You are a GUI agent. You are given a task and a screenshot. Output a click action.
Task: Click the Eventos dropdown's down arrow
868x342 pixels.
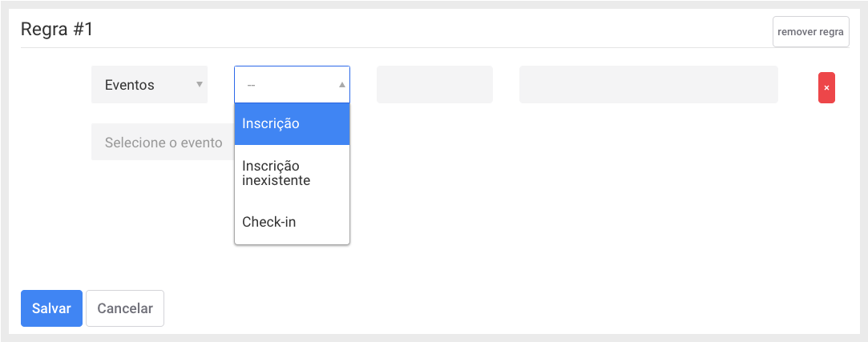click(x=200, y=85)
